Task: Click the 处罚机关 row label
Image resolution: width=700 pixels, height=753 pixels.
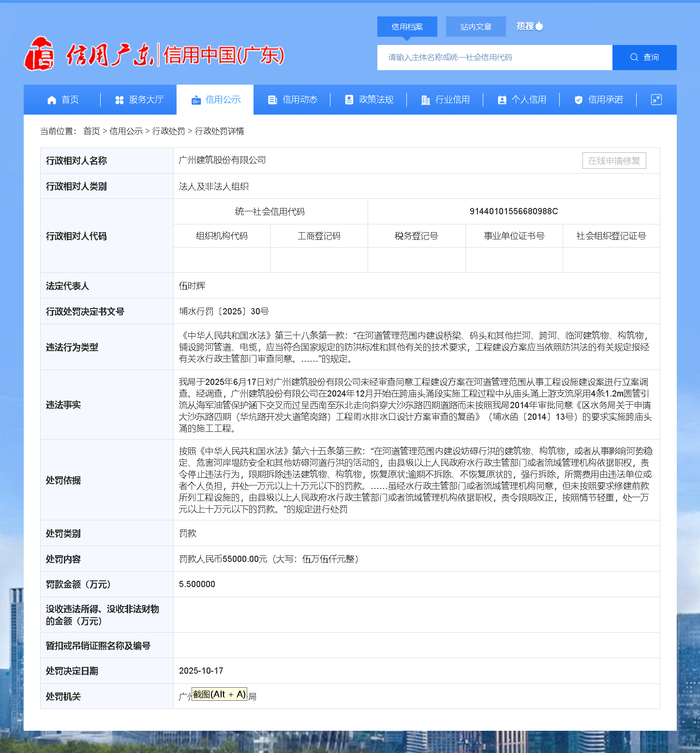Action: 63,696
